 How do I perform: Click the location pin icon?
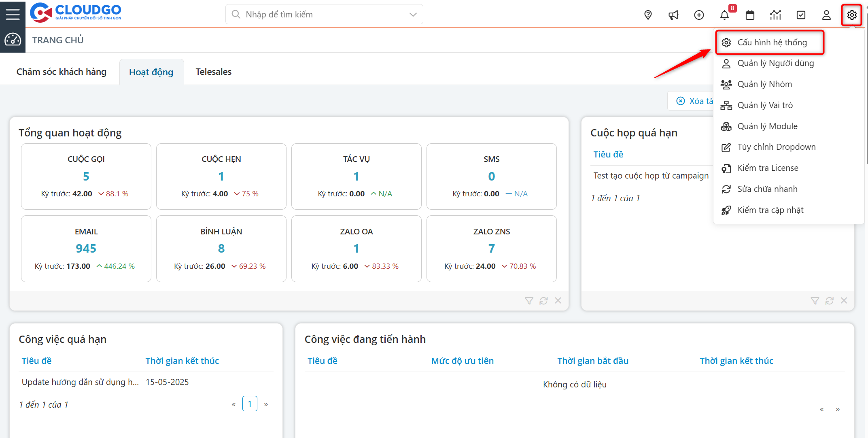[648, 15]
